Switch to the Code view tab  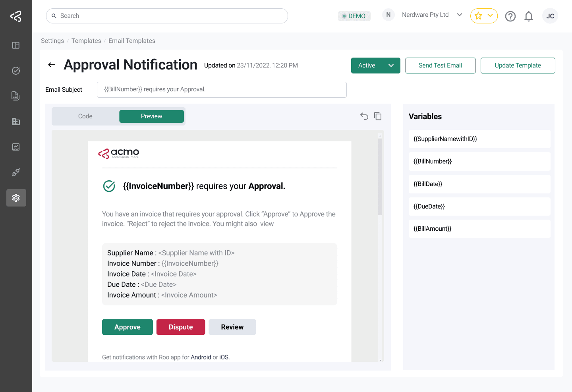[85, 116]
